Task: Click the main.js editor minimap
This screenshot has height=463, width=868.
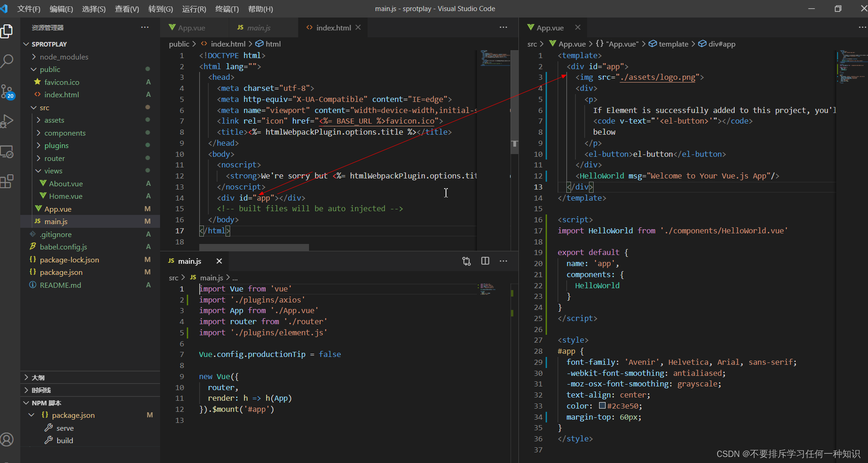Action: pyautogui.click(x=488, y=289)
